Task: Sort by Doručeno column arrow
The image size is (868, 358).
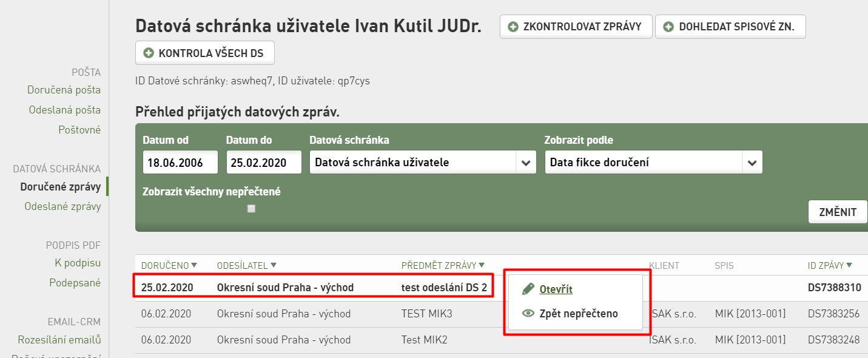Action: (x=194, y=265)
